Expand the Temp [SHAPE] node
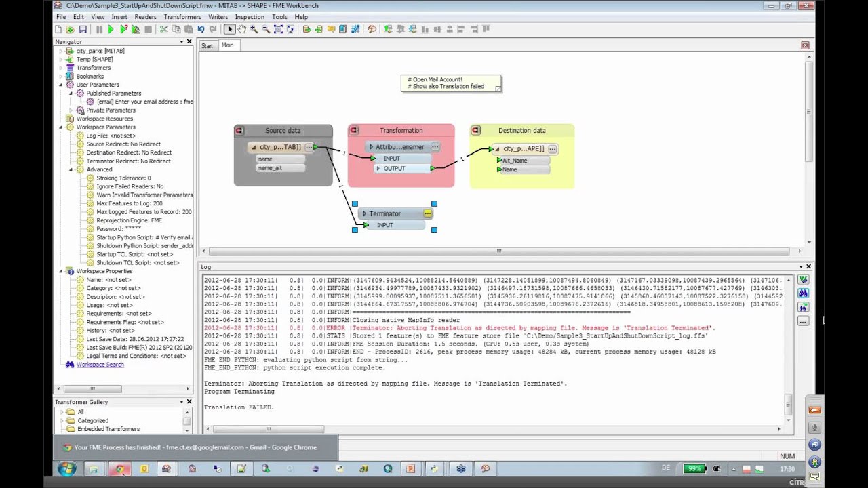Screen dimensions: 868x488 pyautogui.click(x=60, y=60)
